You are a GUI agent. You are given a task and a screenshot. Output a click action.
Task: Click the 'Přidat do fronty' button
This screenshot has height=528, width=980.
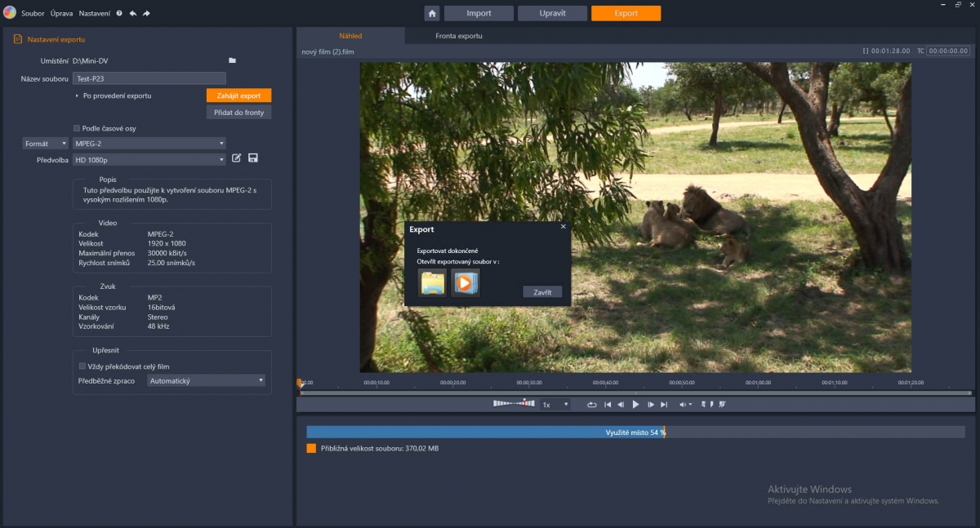click(x=238, y=113)
